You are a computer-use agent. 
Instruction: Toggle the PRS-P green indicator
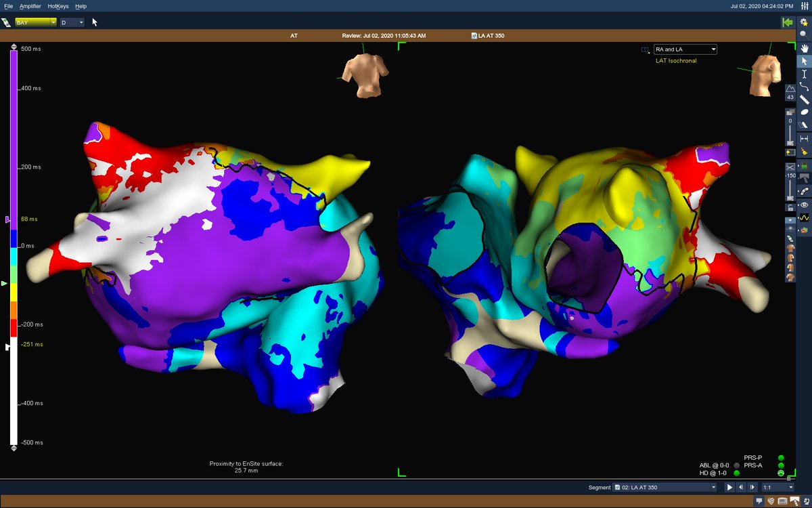[x=781, y=458]
